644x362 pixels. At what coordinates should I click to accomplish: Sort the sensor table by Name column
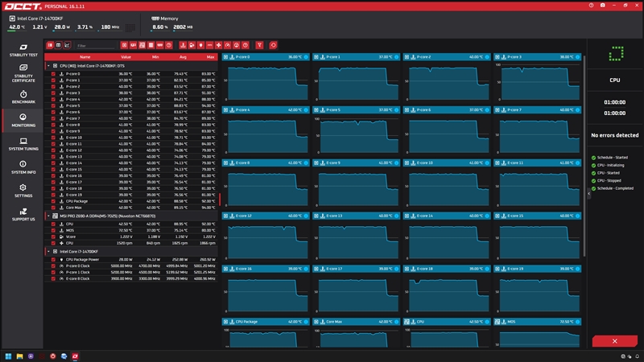pyautogui.click(x=85, y=57)
